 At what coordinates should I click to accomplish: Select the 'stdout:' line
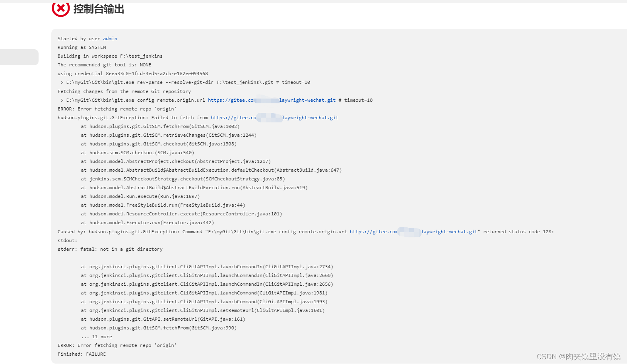pos(68,240)
